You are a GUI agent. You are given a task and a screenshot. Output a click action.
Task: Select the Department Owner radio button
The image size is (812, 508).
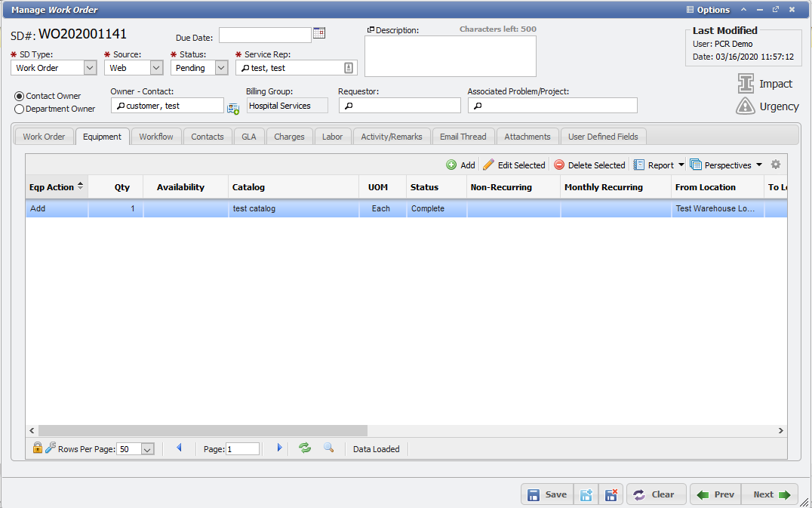click(19, 108)
